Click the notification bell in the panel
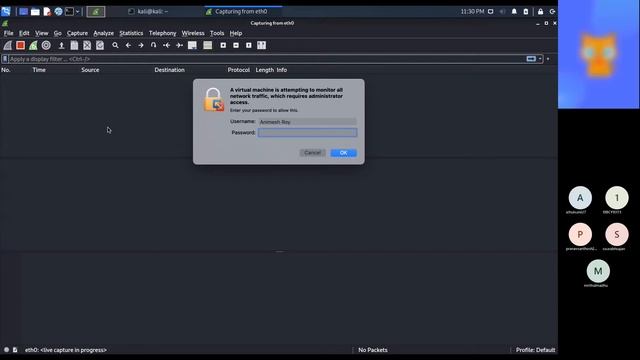This screenshot has height=360, width=640. click(514, 11)
